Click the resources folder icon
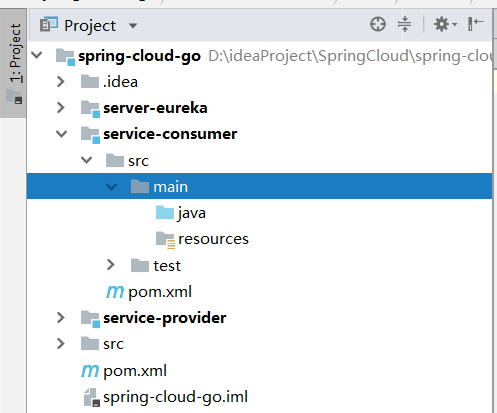The height and width of the screenshot is (413, 497). [x=165, y=240]
